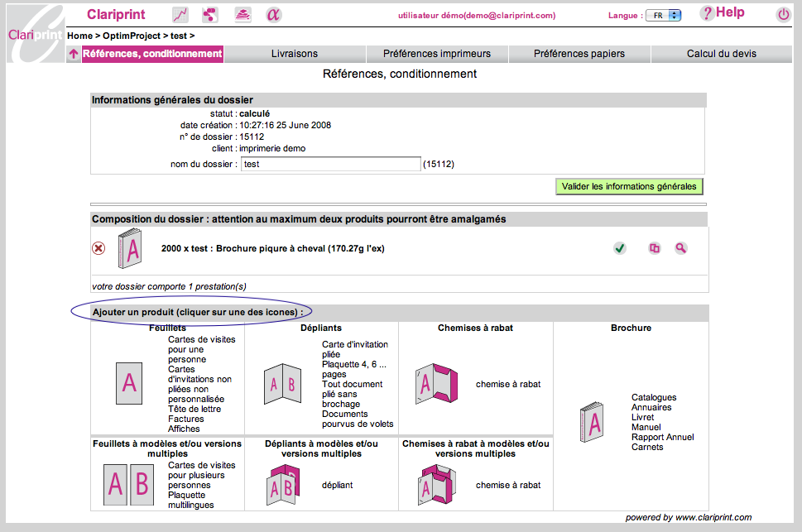Open the Préférences imprimeurs tab

(437, 54)
